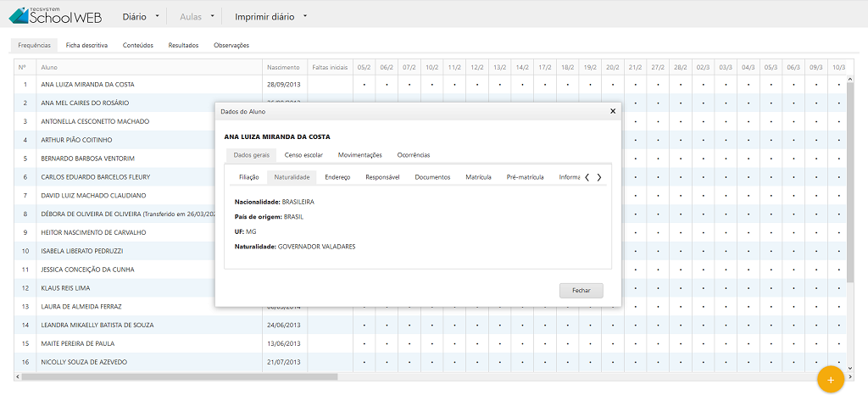Close the Dados do Aluno dialog
The height and width of the screenshot is (395, 868).
613,111
